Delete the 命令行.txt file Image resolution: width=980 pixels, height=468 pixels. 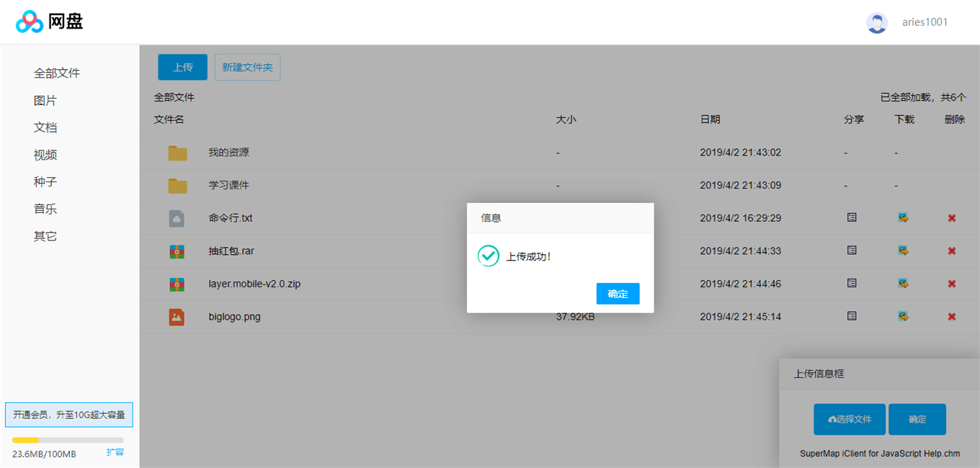click(x=952, y=218)
